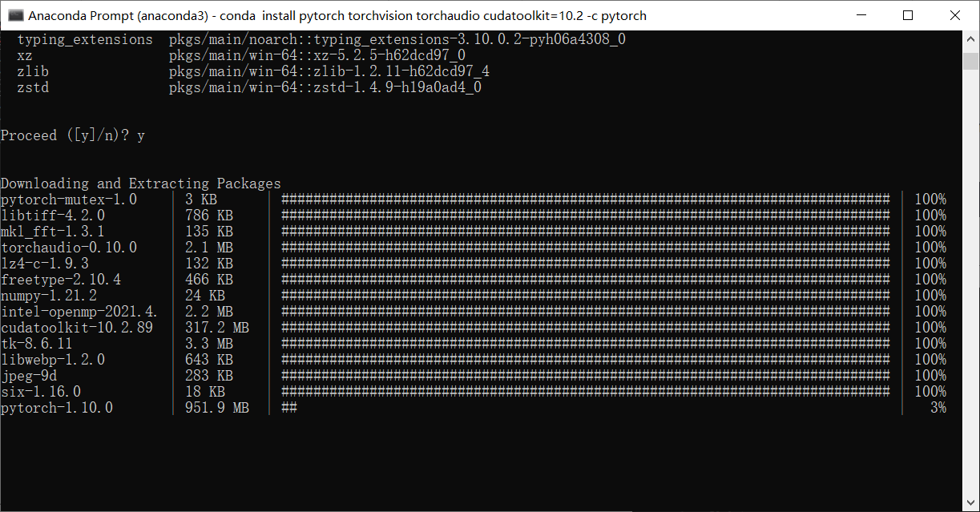980x512 pixels.
Task: Click the scrollbar up arrow
Action: pyautogui.click(x=970, y=38)
